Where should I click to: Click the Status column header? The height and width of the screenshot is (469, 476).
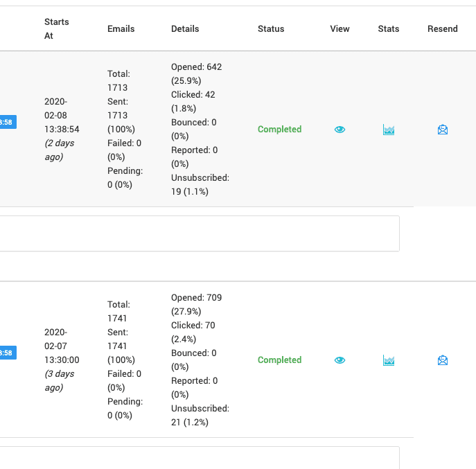(x=271, y=28)
